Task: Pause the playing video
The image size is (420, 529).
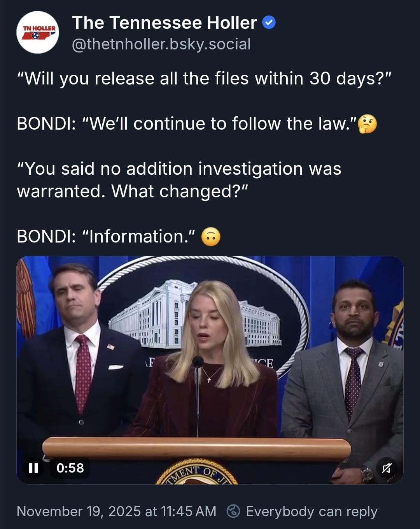Action: [33, 467]
